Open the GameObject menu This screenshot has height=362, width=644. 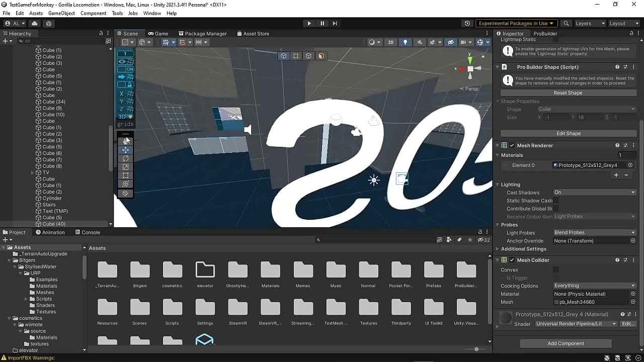click(x=61, y=13)
